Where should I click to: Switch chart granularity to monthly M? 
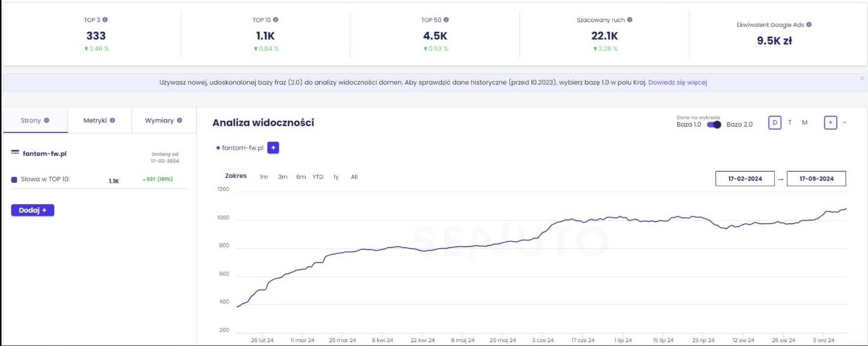804,123
